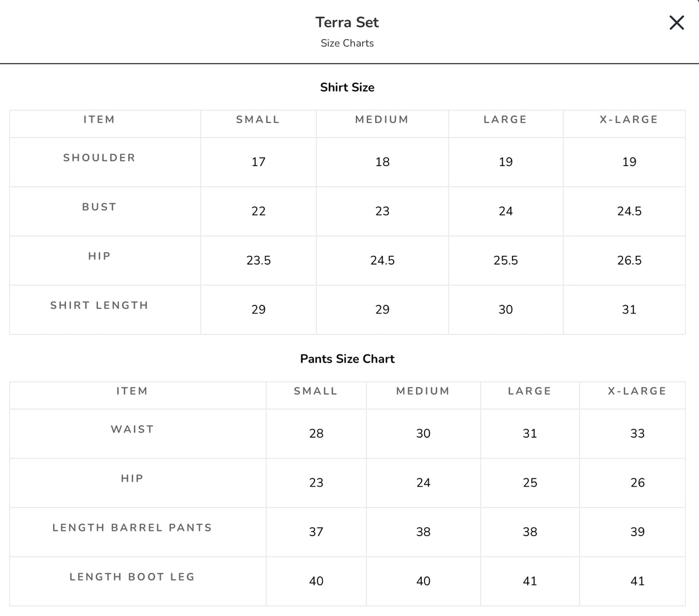Click the LENGTH BOOT LEG row label
The image size is (699, 616).
(132, 577)
